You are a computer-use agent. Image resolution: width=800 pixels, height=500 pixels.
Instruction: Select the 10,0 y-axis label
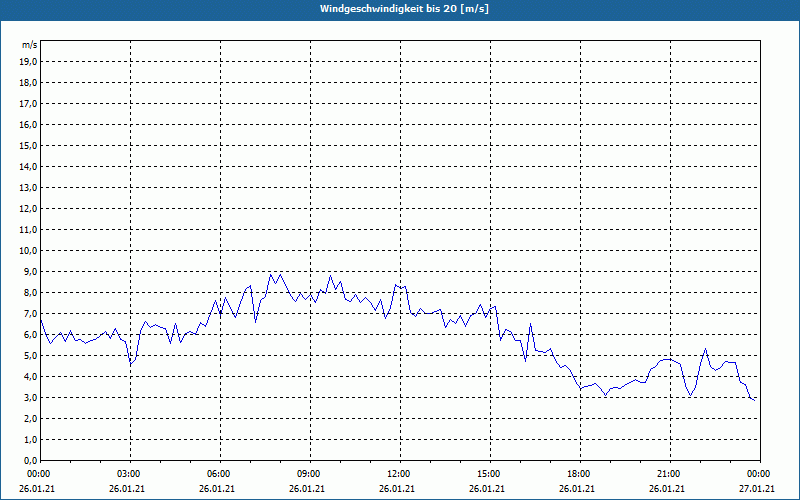[x=28, y=251]
